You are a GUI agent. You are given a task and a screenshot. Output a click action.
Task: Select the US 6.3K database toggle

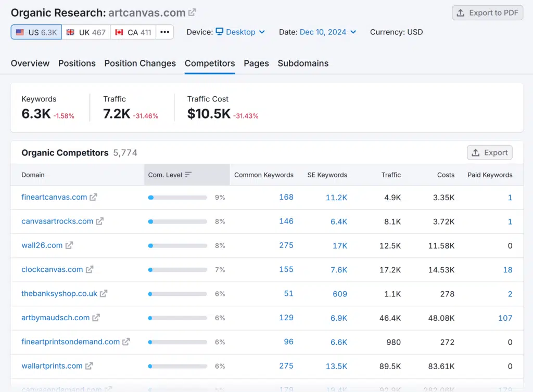pos(36,32)
